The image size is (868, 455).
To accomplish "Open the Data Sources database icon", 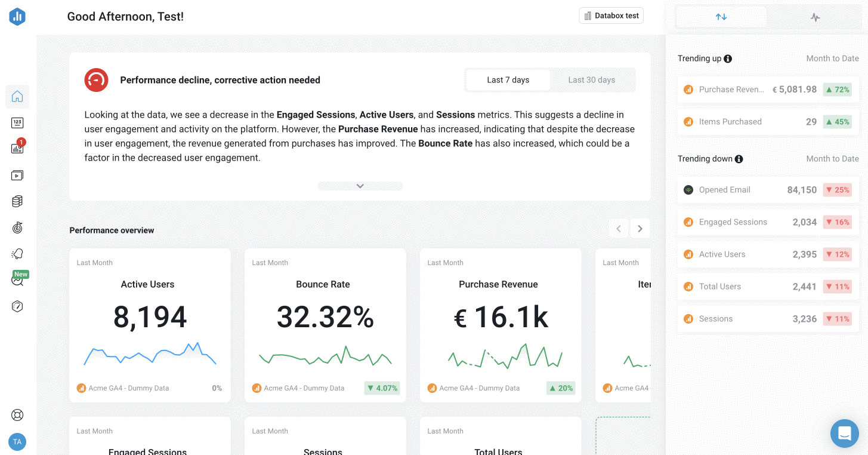I will (x=17, y=201).
